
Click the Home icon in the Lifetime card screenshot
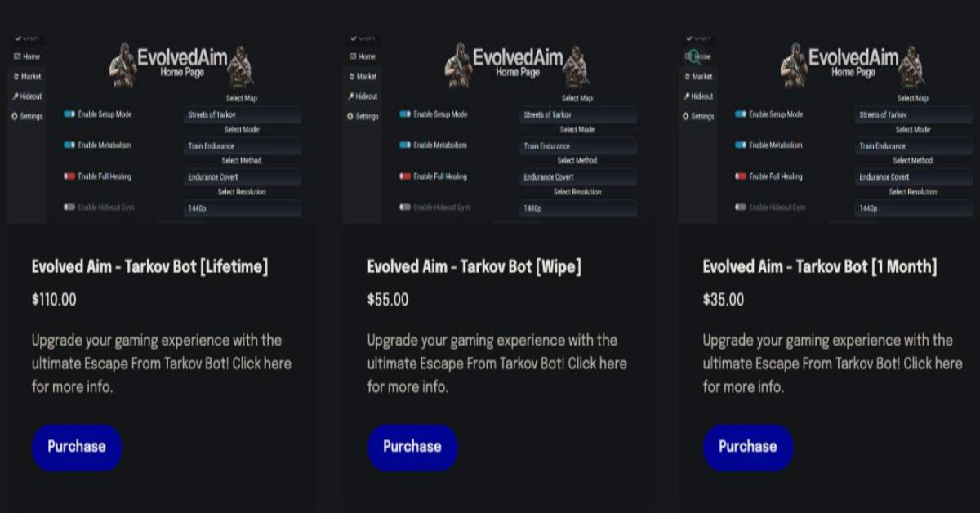coord(17,56)
